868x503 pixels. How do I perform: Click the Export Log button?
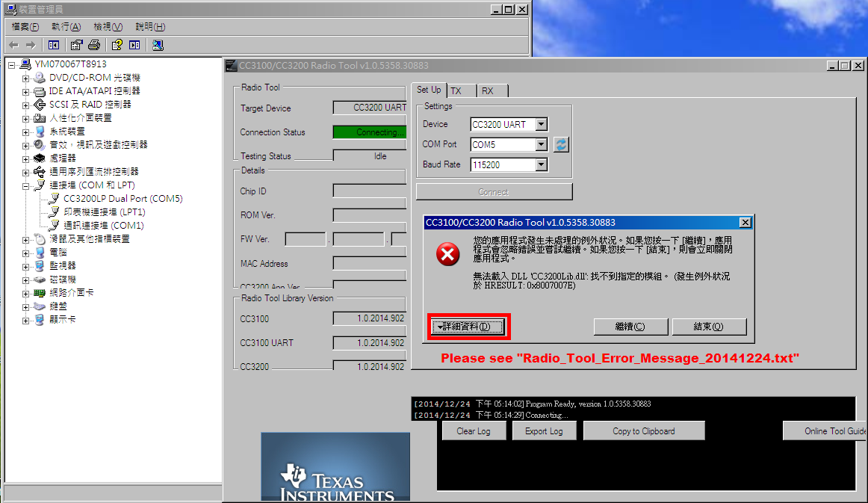click(544, 431)
